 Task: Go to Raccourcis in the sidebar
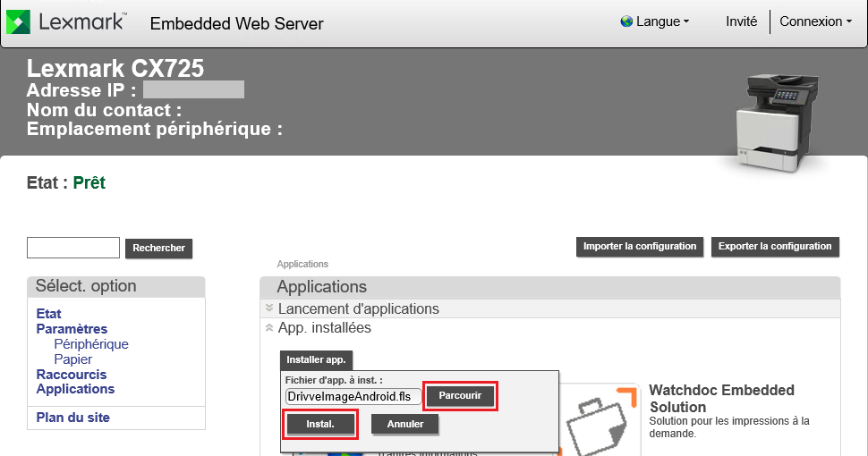coord(72,375)
